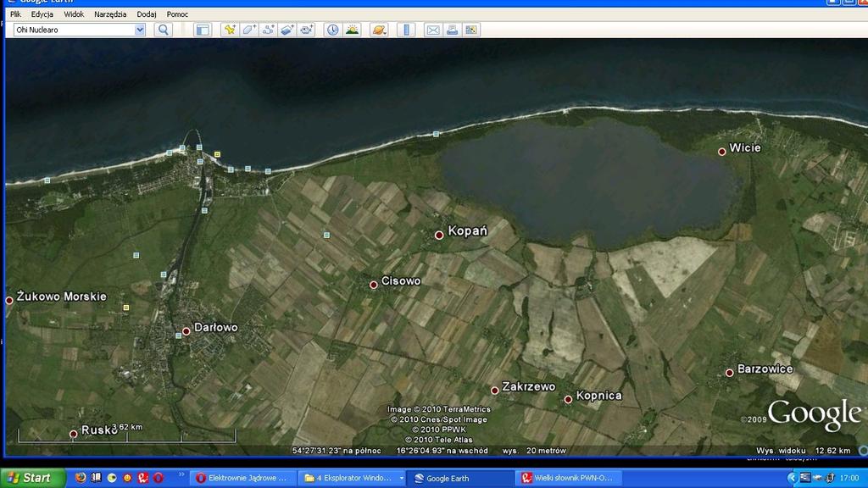
Task: Open the Edycja menu
Action: (42, 14)
